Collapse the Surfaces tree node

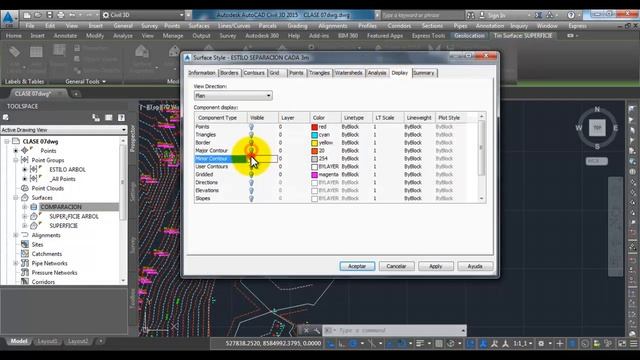(x=16, y=198)
